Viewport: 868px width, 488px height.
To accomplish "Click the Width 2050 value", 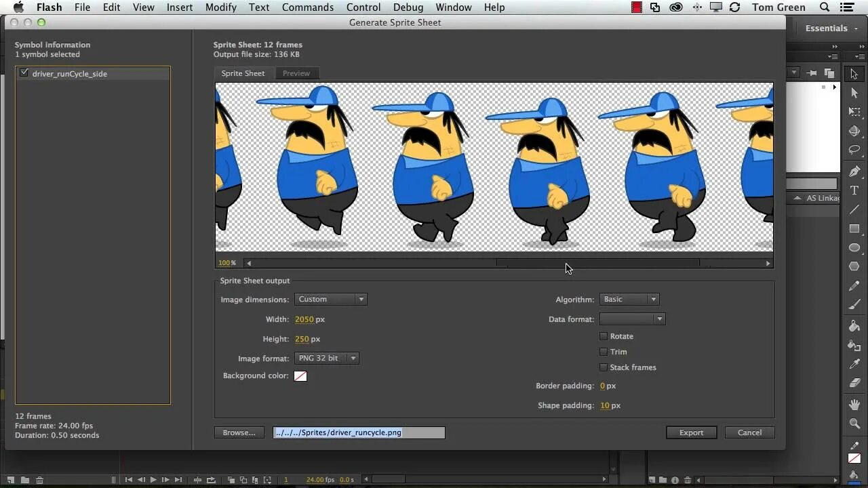I will [304, 319].
